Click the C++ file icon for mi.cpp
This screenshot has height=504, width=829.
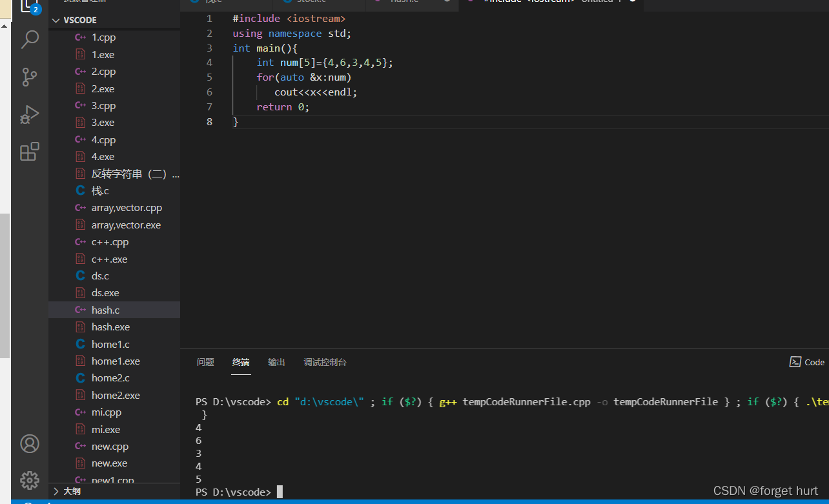(81, 412)
